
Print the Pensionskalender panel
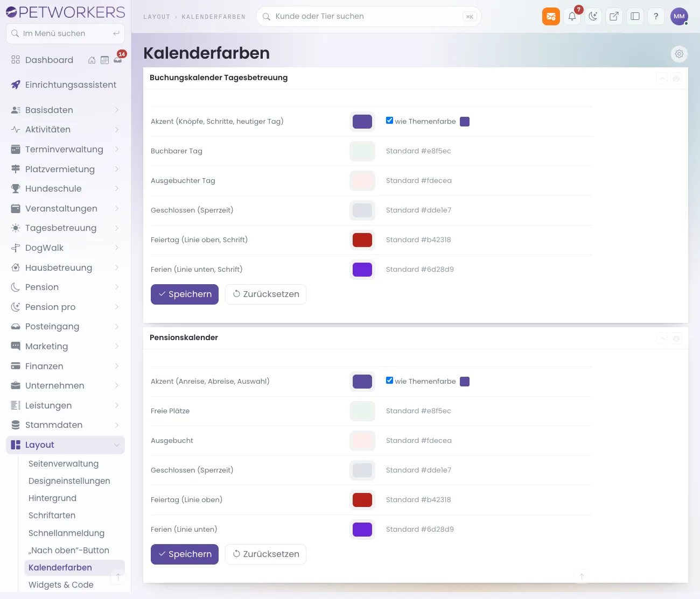click(x=676, y=339)
